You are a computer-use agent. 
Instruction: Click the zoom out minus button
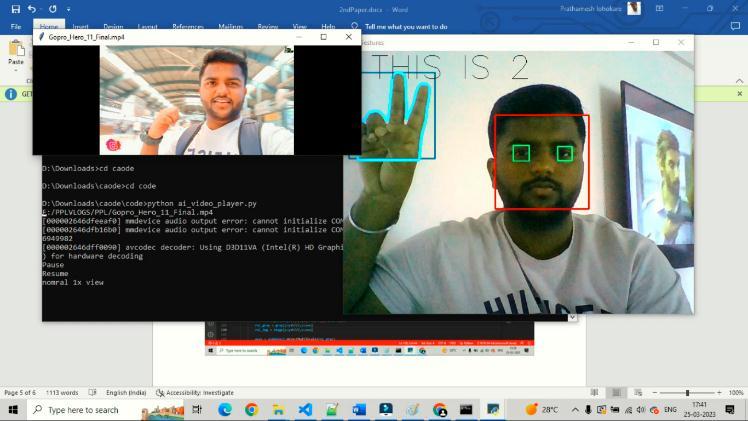pyautogui.click(x=654, y=392)
